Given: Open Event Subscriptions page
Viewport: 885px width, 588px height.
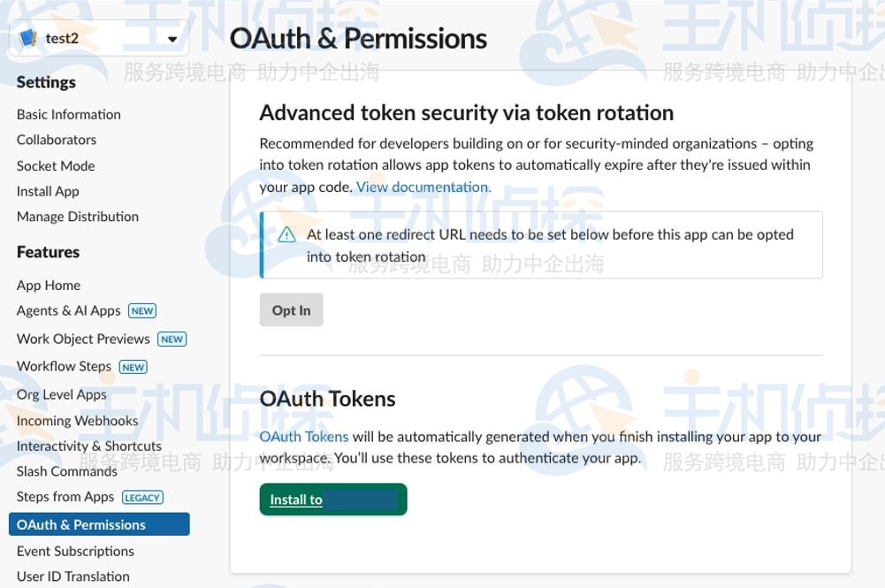Looking at the screenshot, I should pyautogui.click(x=76, y=551).
